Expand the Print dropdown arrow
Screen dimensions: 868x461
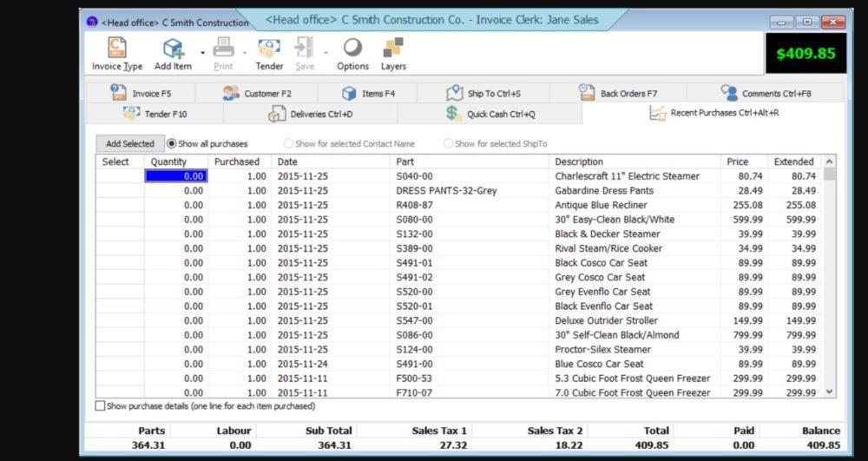coord(245,53)
